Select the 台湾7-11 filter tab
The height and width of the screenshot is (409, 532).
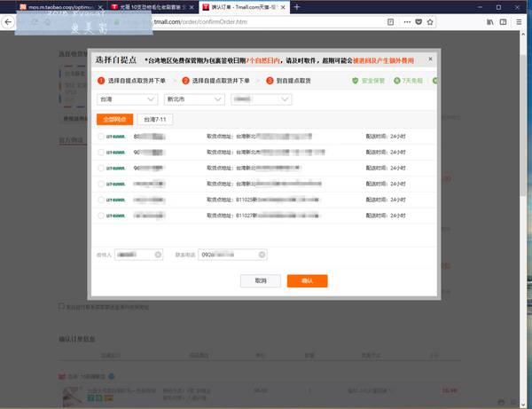point(155,120)
